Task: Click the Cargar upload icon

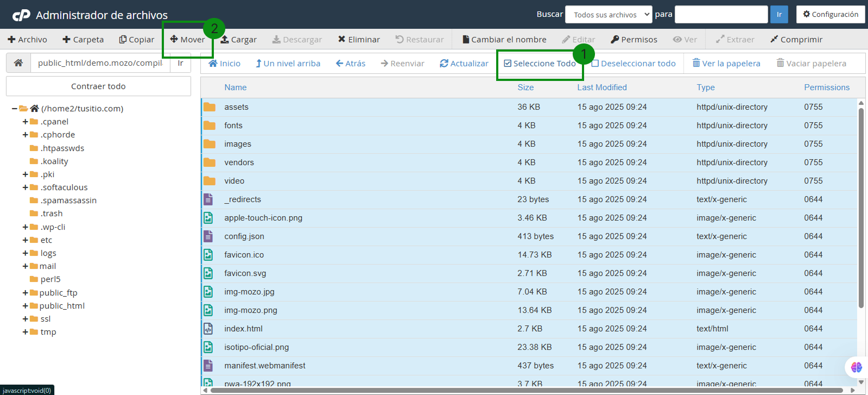Action: click(x=225, y=40)
